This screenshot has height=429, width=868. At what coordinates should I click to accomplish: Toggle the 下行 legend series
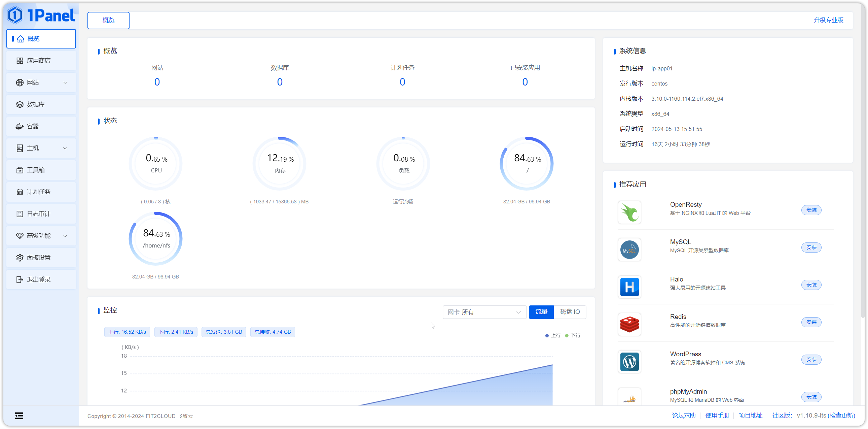(x=573, y=335)
